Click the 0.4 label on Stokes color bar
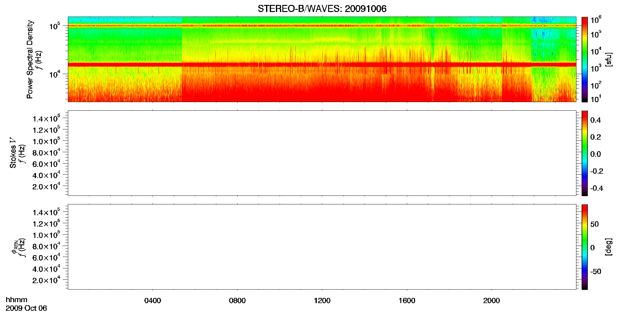Screen dimensions: 644x332 coord(595,120)
